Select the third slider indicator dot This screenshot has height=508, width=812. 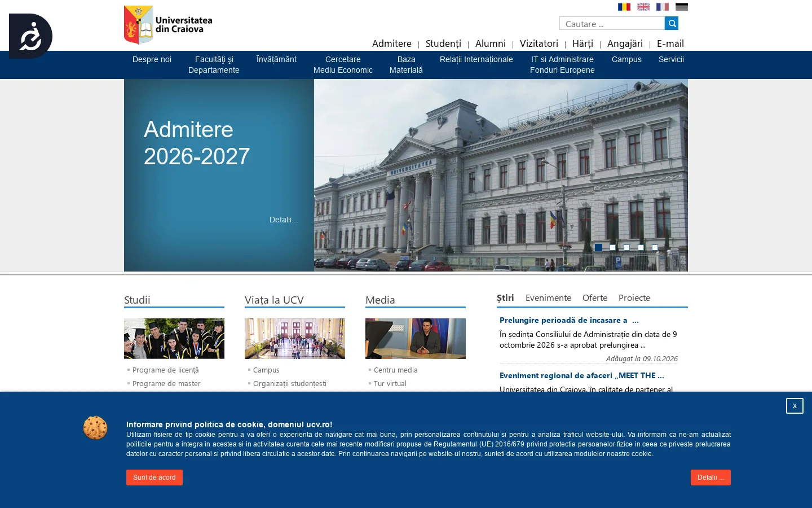[626, 247]
